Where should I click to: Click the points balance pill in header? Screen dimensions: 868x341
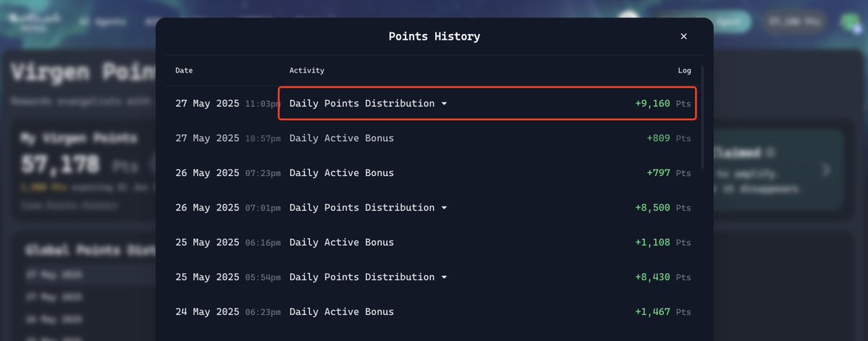[796, 22]
